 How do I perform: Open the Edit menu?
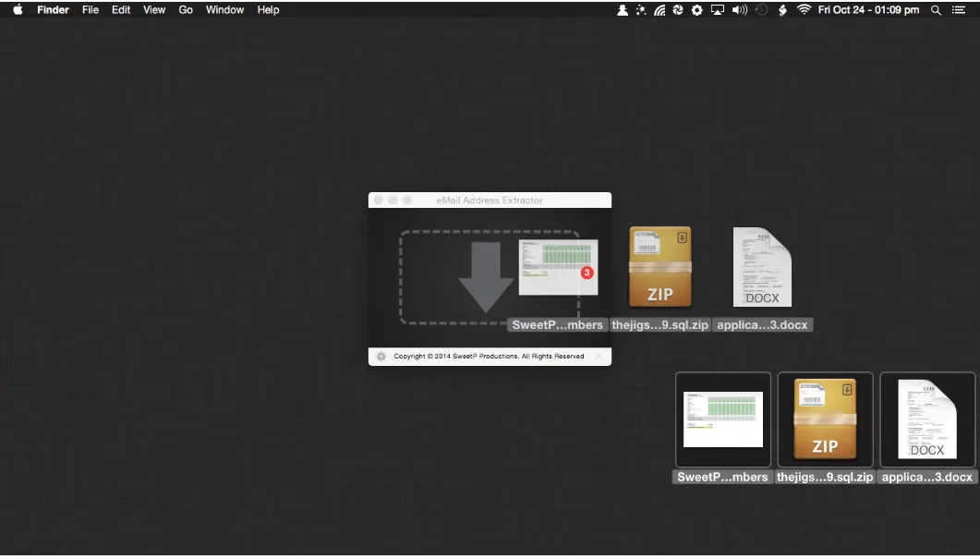121,10
